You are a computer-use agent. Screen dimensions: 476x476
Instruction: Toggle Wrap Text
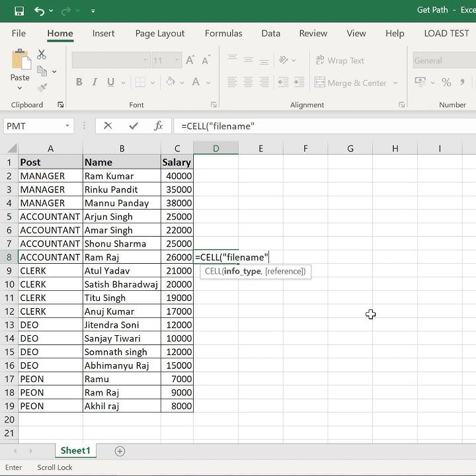coord(340,60)
